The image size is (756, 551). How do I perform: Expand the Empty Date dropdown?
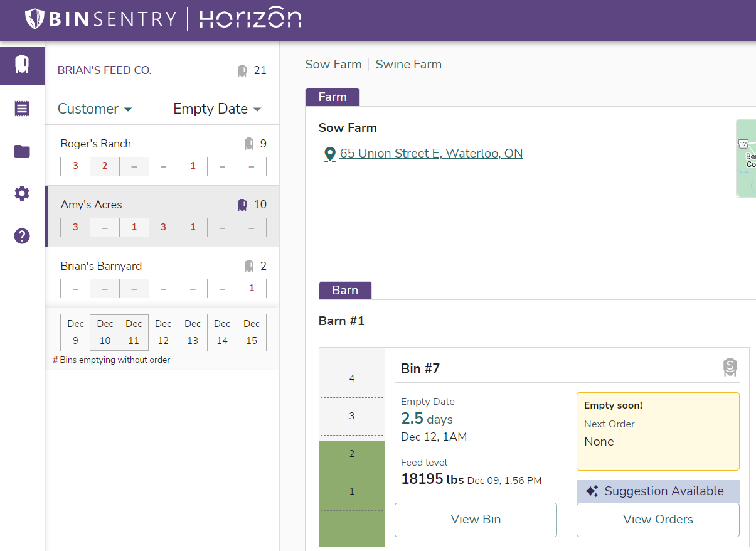click(217, 109)
